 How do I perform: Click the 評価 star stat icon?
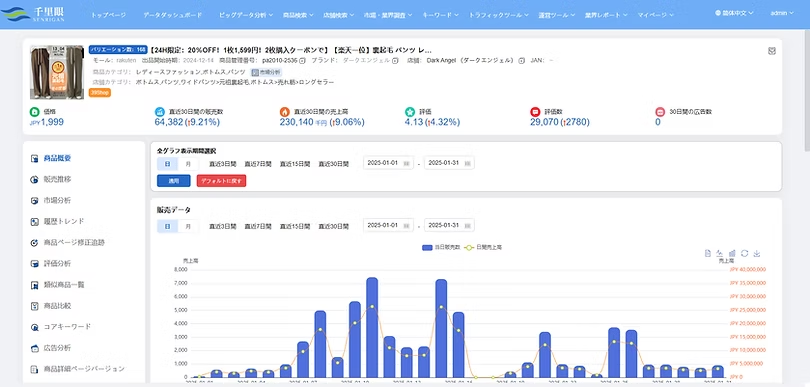410,112
